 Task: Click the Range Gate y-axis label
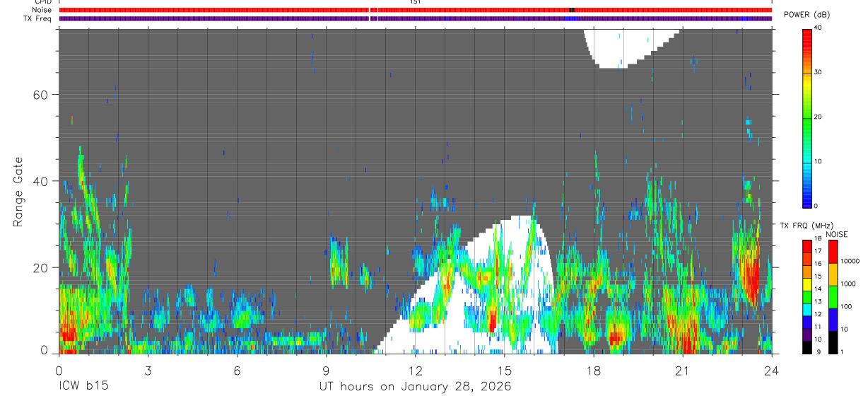(18, 191)
